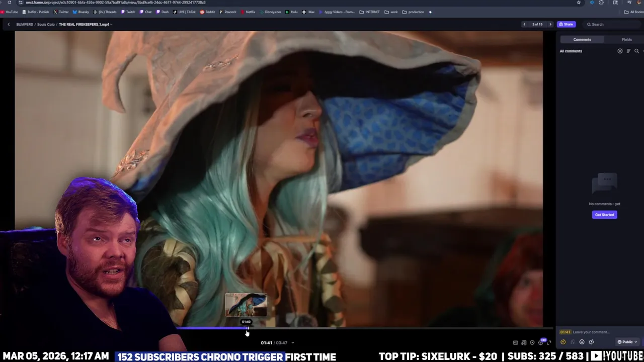Open the LIVE | TikTok bookmark
Image resolution: width=644 pixels, height=362 pixels.
coord(184,12)
